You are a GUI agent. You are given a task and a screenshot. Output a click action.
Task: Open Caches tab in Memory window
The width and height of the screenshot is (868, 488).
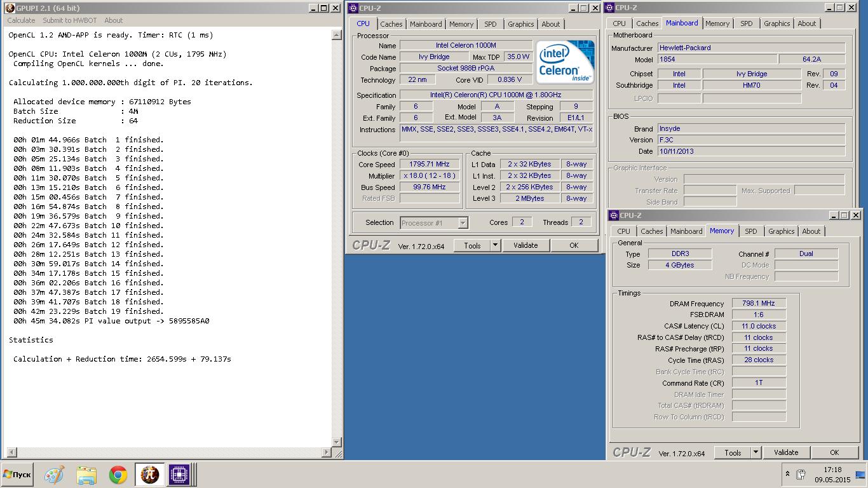[x=652, y=231]
